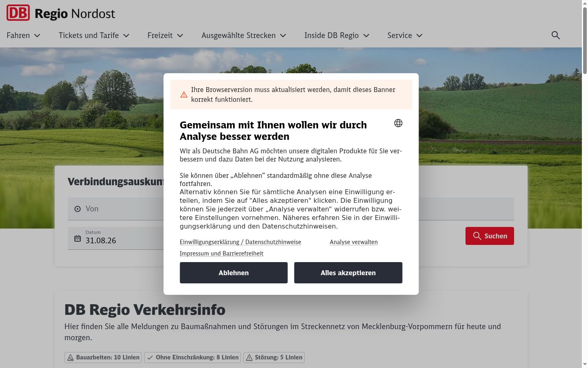Click the Datum field showing 31.08.26
The height and width of the screenshot is (368, 588).
[116, 238]
